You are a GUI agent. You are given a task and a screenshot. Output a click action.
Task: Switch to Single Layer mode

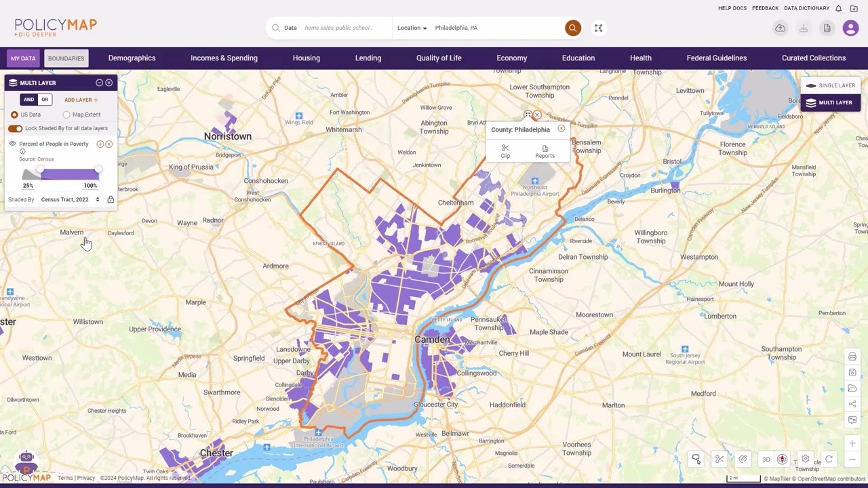point(831,85)
